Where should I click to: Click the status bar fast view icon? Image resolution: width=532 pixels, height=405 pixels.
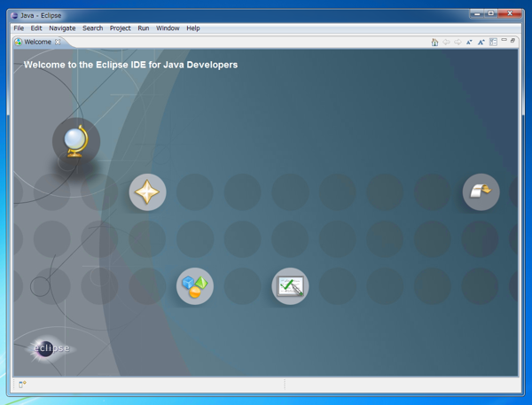point(22,385)
